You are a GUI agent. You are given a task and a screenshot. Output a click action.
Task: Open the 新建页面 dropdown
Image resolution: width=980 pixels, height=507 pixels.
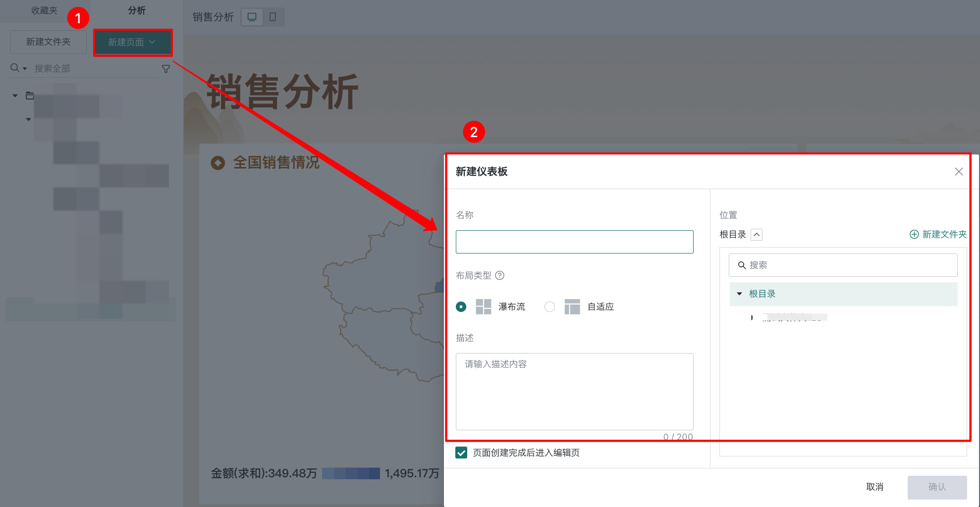tap(132, 42)
